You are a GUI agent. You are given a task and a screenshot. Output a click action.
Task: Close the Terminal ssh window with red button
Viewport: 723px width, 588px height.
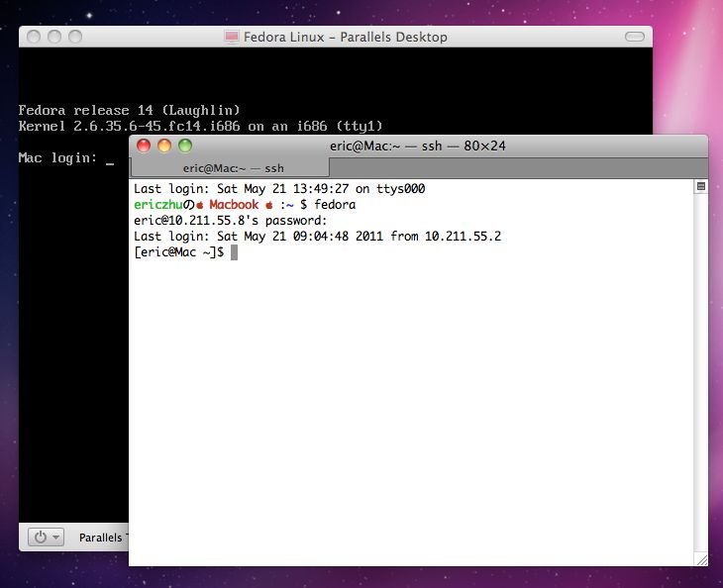coord(143,147)
